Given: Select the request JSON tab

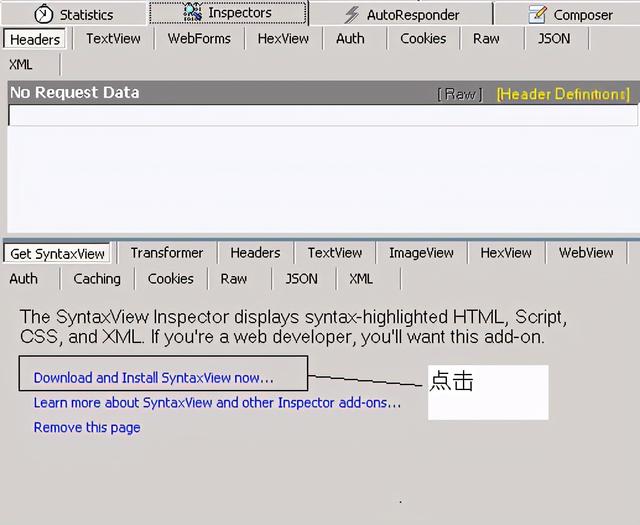Looking at the screenshot, I should pos(553,39).
